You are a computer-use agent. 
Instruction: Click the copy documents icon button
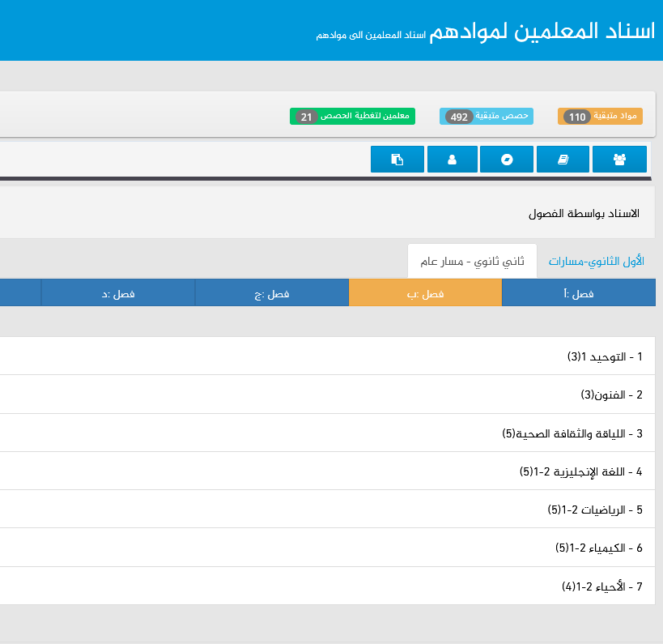(x=397, y=160)
